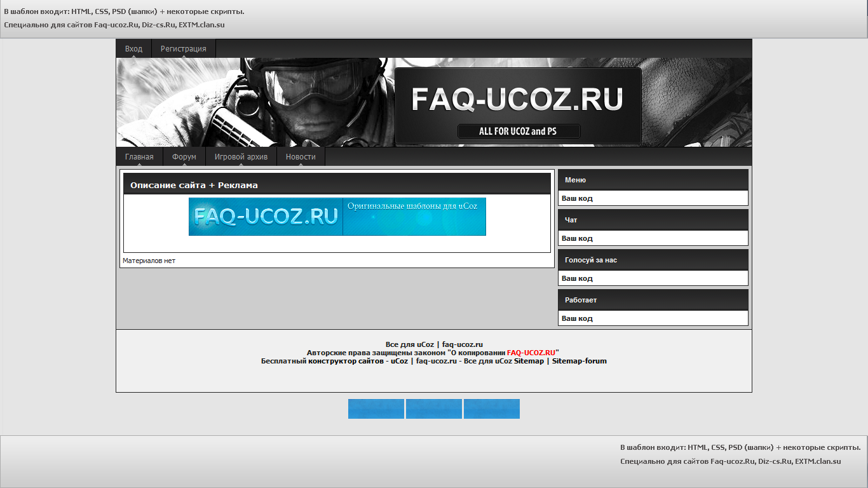Open the faq-ucoz.ru - Все для uCoz link

(464, 361)
